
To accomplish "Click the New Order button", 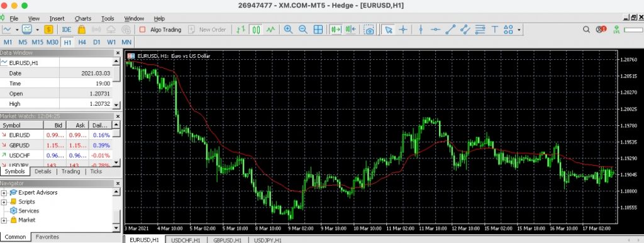I will (207, 30).
